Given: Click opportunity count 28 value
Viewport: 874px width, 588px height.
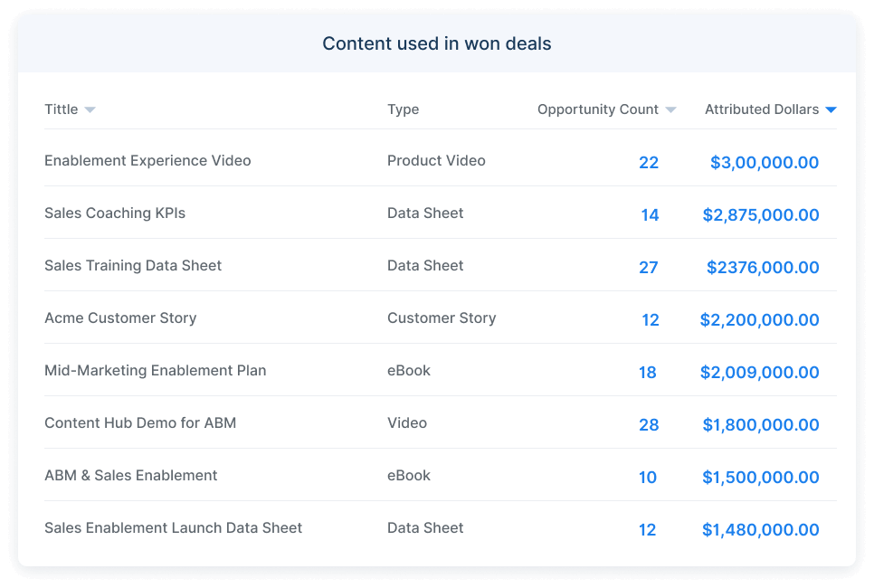Looking at the screenshot, I should click(x=649, y=425).
